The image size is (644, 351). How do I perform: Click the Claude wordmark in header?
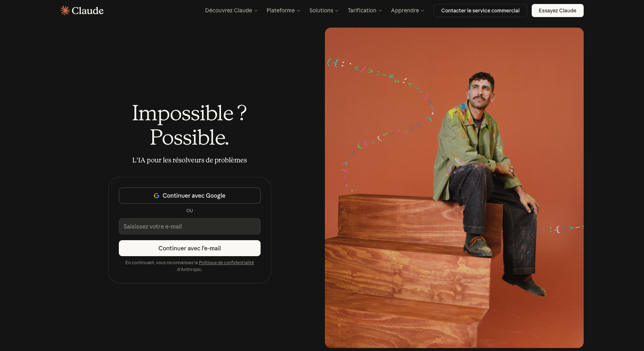click(88, 11)
